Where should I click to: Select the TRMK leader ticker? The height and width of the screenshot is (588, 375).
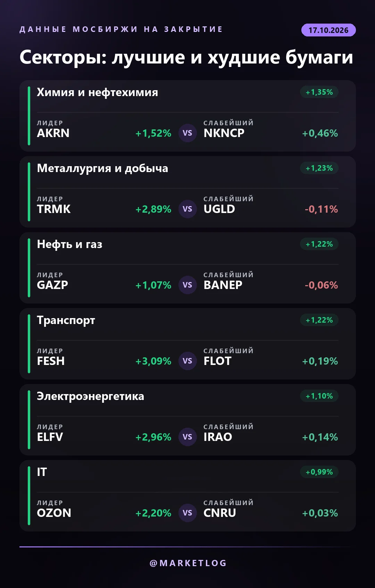54,209
